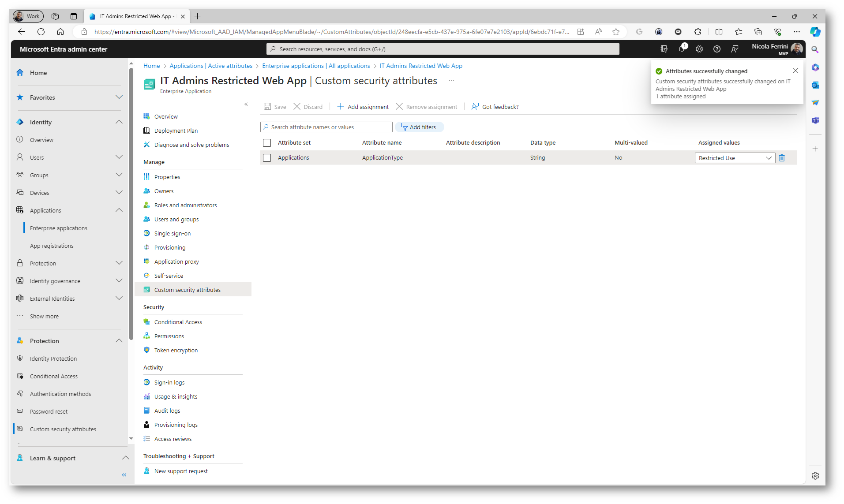Click the Add assignment button
This screenshot has height=504, width=844.
pyautogui.click(x=363, y=107)
